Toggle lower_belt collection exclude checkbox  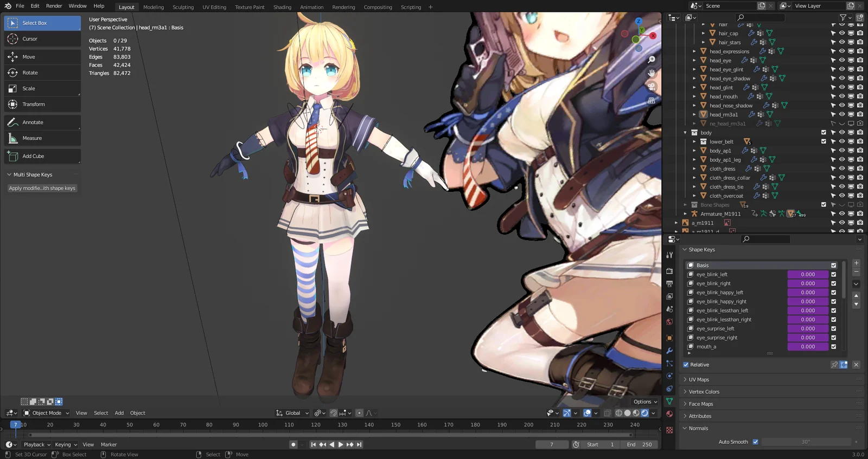click(x=824, y=141)
